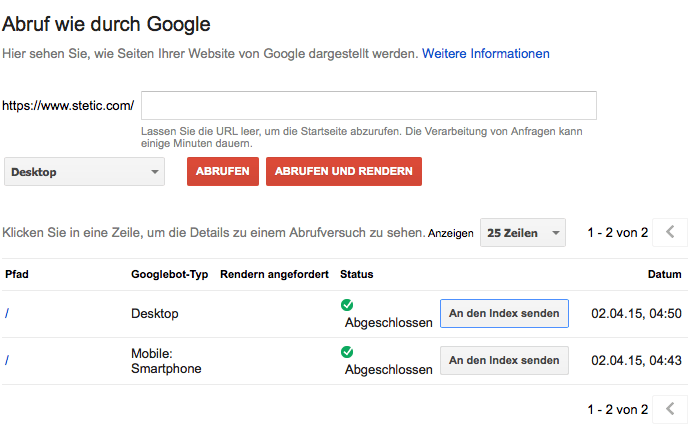Click the Desktop Googlebot type cell
This screenshot has height=443, width=688.
(155, 313)
